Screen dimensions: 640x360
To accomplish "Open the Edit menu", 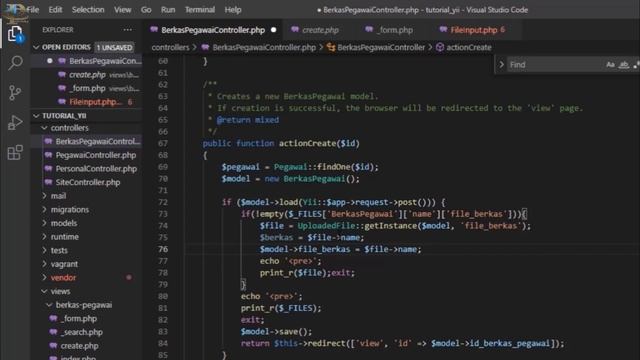I will [x=55, y=10].
